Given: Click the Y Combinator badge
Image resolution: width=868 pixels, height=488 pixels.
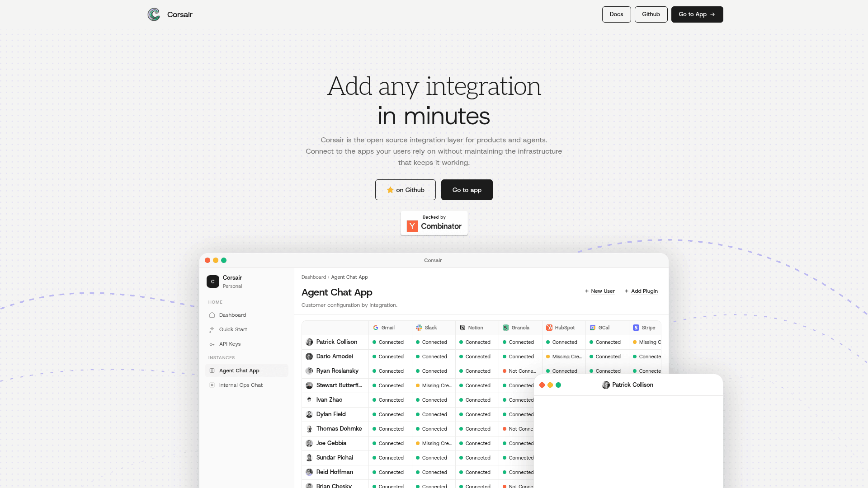Looking at the screenshot, I should pyautogui.click(x=434, y=223).
